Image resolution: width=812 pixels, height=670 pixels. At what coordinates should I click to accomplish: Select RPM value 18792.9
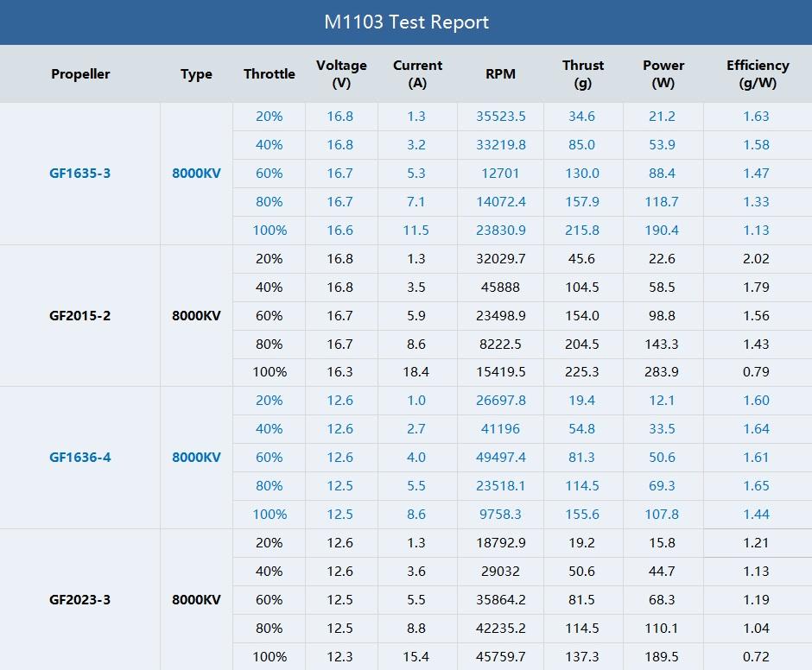pyautogui.click(x=501, y=542)
